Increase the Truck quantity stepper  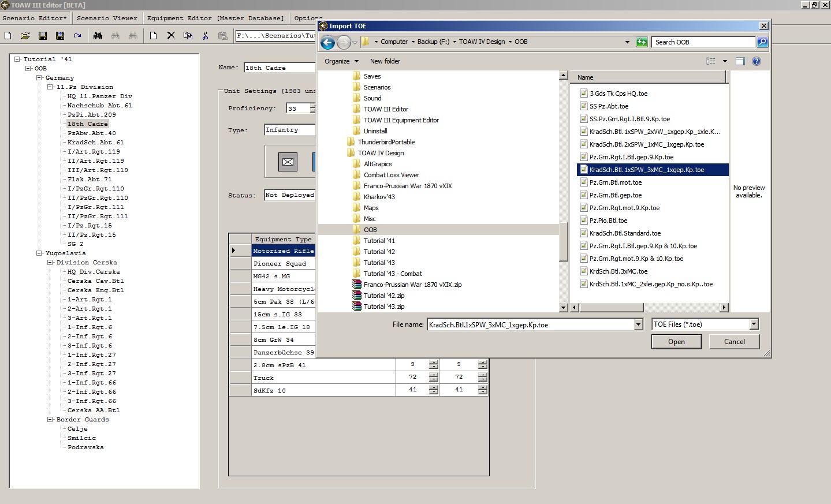click(434, 375)
